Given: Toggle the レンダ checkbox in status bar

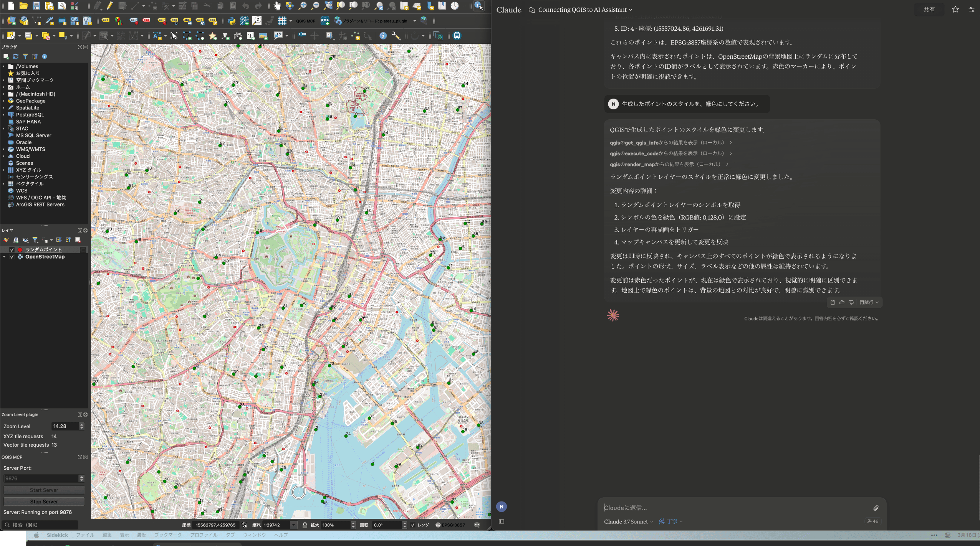Looking at the screenshot, I should [x=413, y=525].
